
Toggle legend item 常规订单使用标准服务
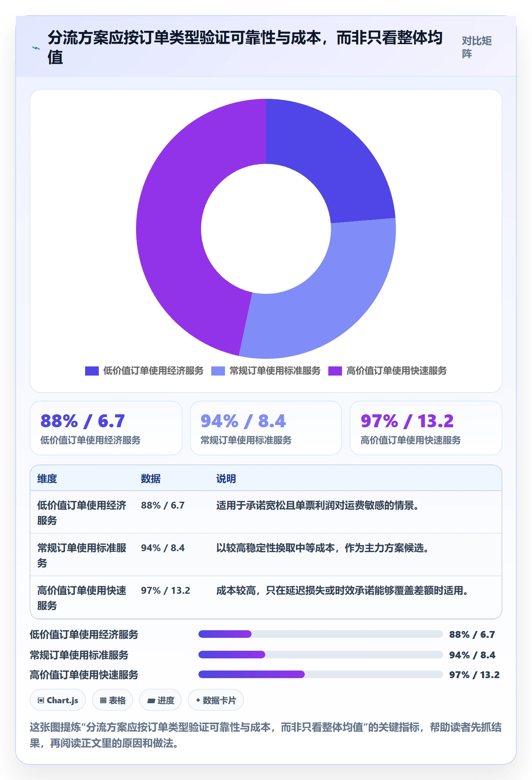266,371
